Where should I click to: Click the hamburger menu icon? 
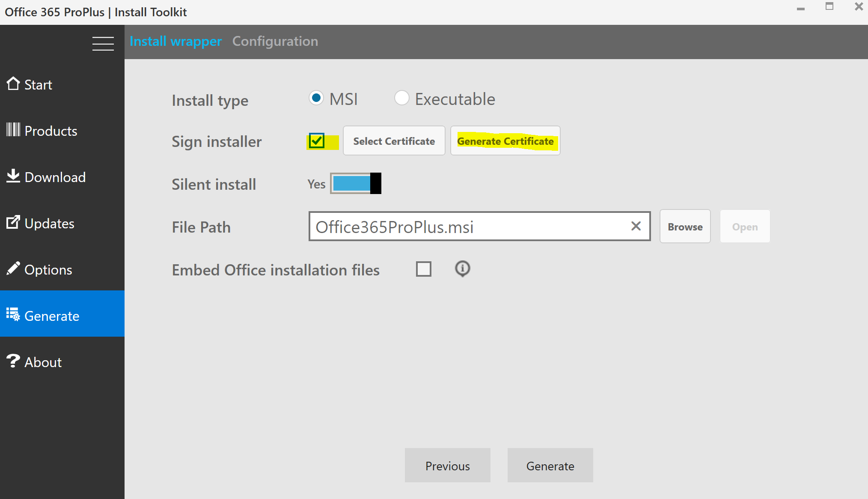[103, 44]
